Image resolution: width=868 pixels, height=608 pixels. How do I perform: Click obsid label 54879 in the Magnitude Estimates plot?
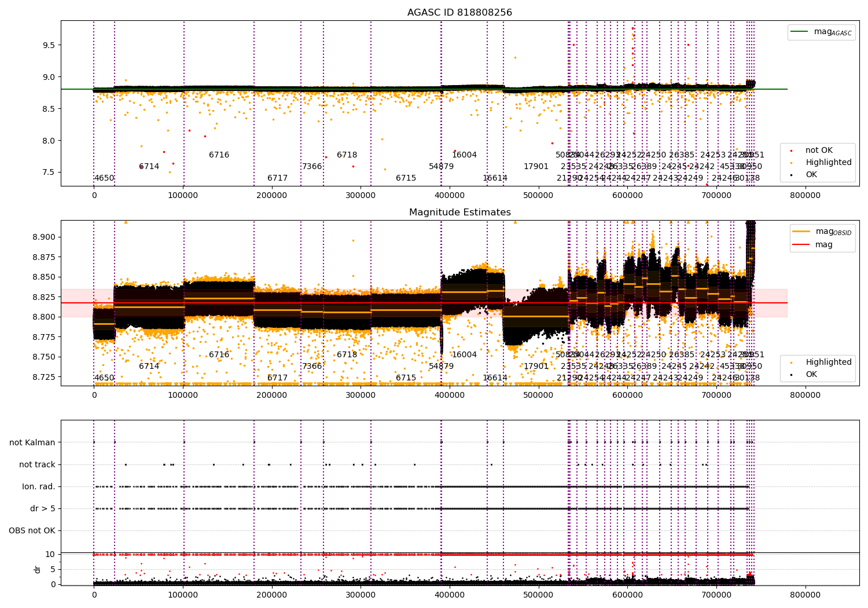442,367
